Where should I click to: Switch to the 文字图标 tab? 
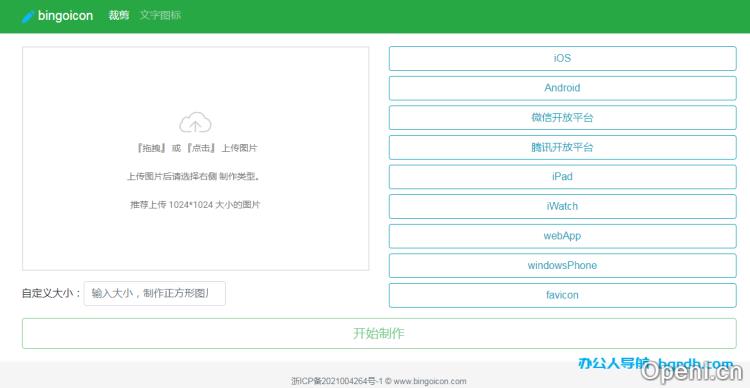[x=160, y=15]
